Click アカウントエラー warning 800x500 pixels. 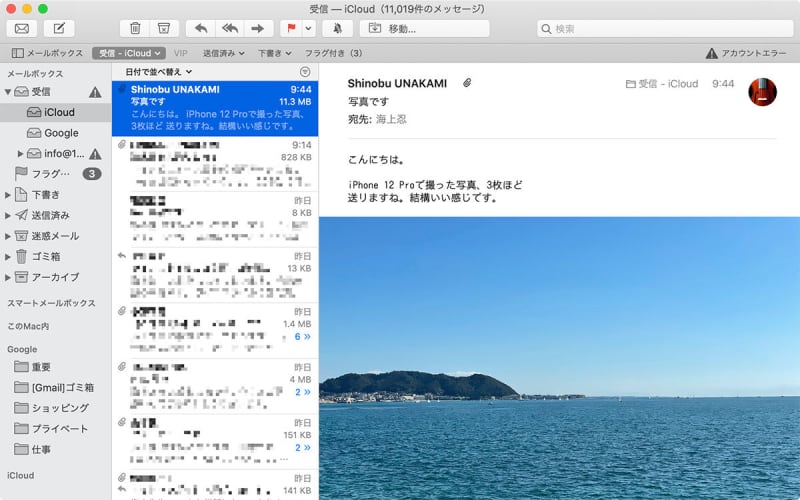pos(746,53)
